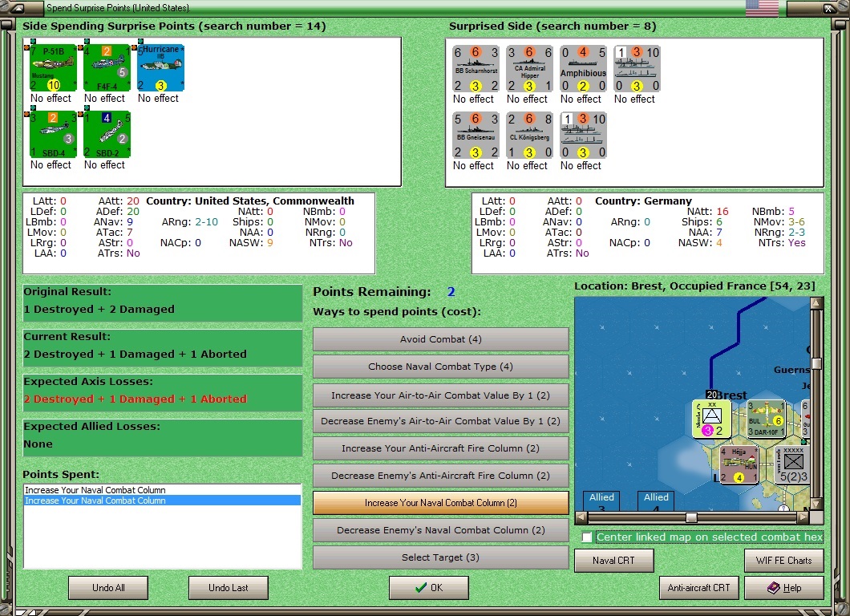Viewport: 850px width, 616px height.
Task: Click the Undo Last button
Action: point(229,588)
